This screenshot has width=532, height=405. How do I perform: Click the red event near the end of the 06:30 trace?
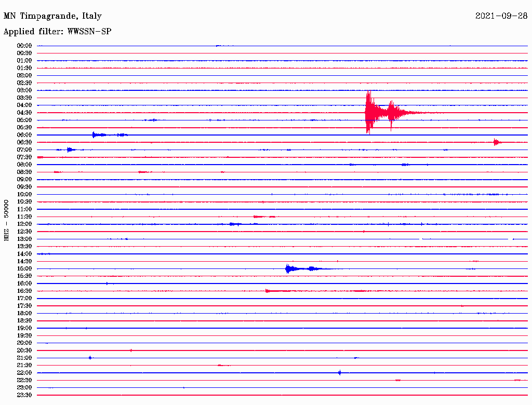click(497, 142)
